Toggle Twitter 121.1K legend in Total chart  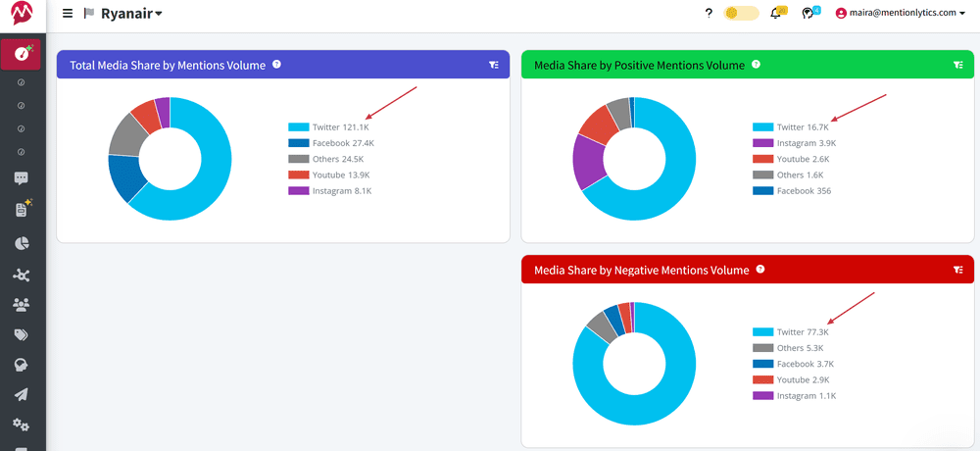click(x=328, y=127)
